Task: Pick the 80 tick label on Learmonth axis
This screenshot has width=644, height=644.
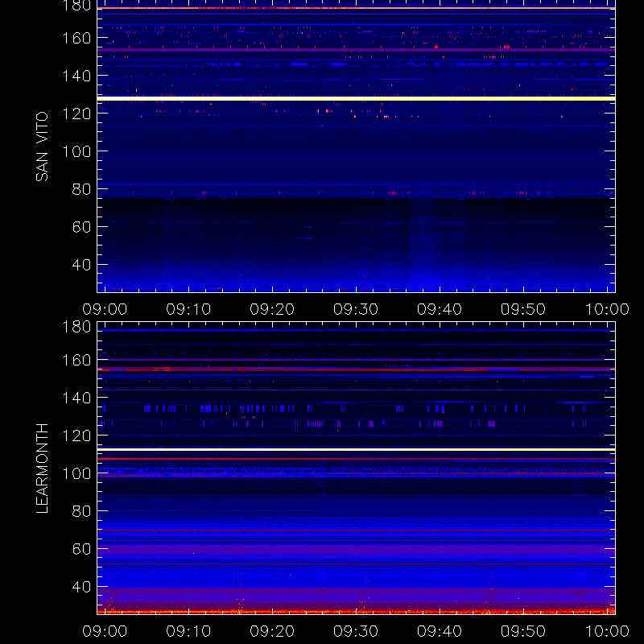Action: (81, 511)
